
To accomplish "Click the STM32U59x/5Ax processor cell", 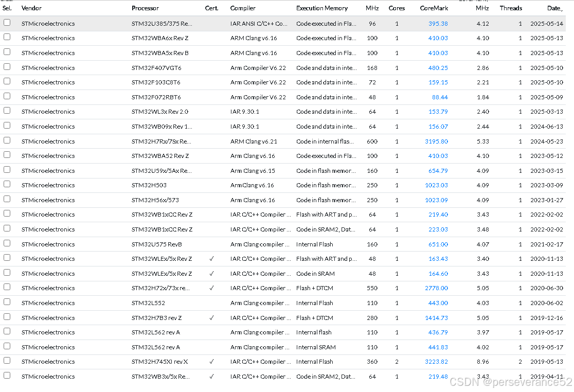I will [162, 171].
